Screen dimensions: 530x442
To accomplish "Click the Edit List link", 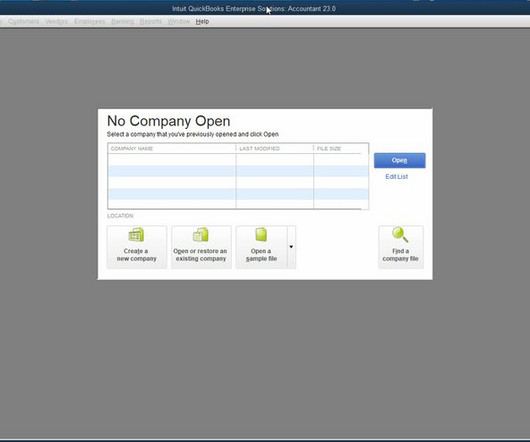I will (396, 176).
